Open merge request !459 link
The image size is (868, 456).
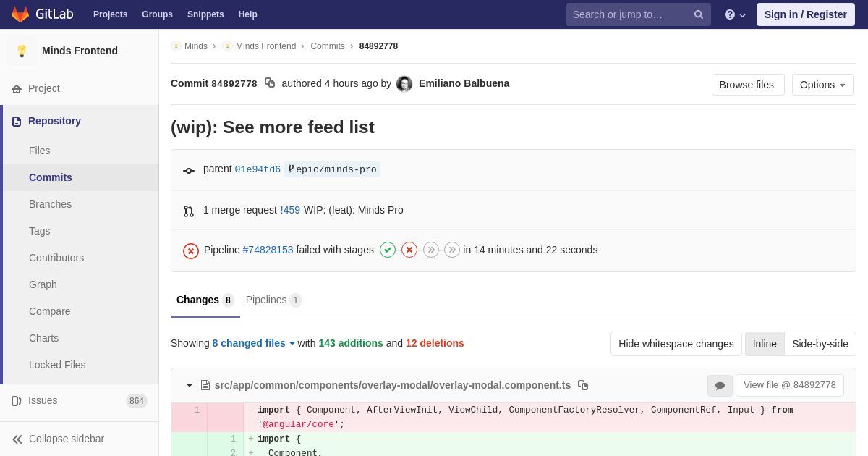click(290, 210)
